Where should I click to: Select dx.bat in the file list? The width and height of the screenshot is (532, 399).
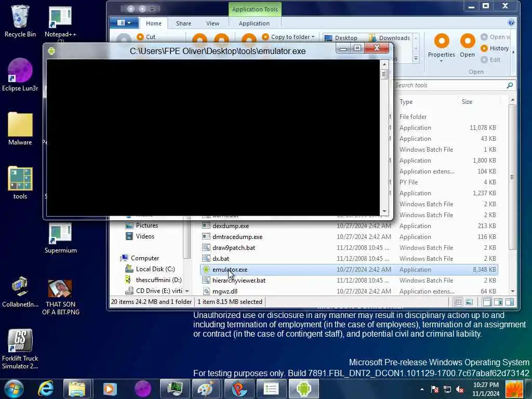click(349, 258)
